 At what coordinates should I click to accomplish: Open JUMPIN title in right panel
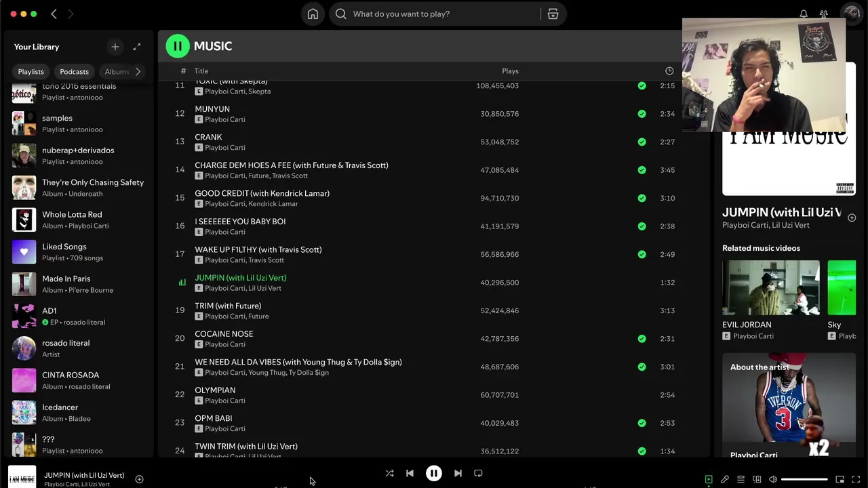pyautogui.click(x=781, y=212)
